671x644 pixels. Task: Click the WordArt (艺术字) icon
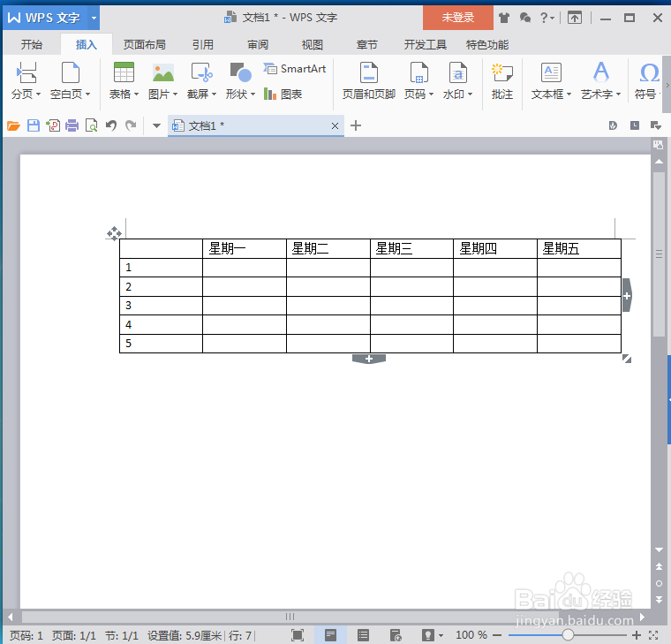[601, 72]
